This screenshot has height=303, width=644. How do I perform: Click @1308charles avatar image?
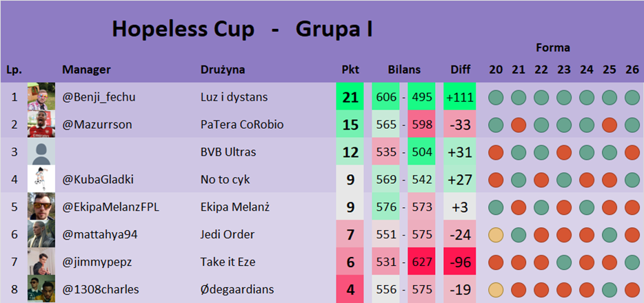pyautogui.click(x=41, y=289)
